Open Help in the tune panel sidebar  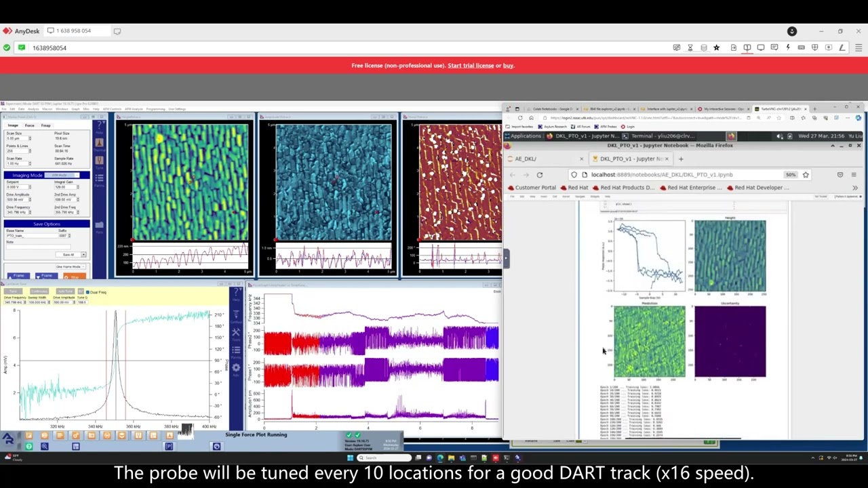[x=236, y=293]
